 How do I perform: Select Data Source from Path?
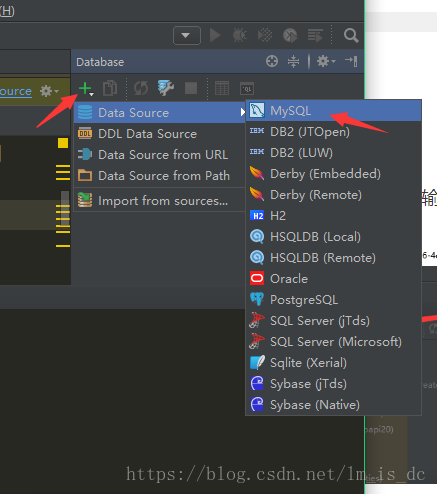click(160, 175)
